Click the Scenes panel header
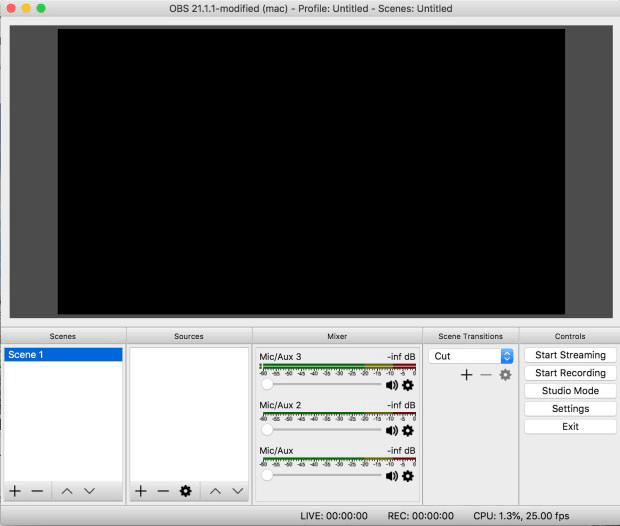This screenshot has width=620, height=526. click(62, 336)
